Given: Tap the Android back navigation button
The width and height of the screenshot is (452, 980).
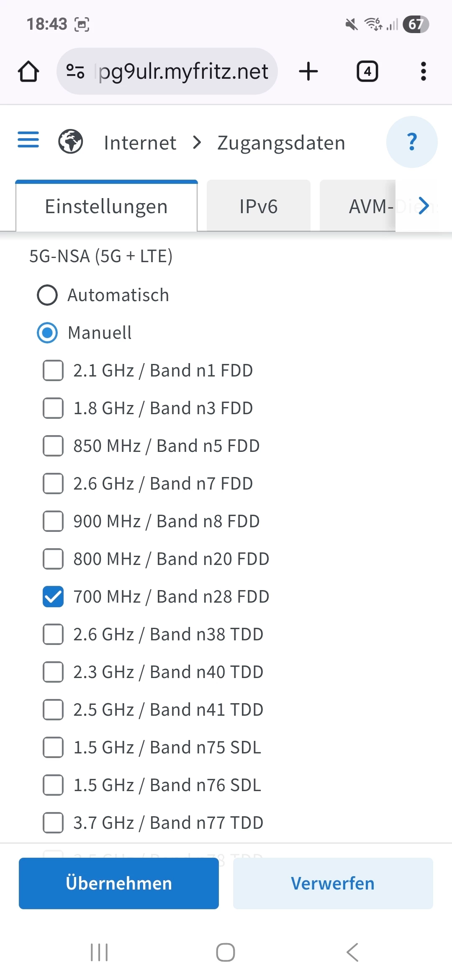Looking at the screenshot, I should click(x=352, y=952).
